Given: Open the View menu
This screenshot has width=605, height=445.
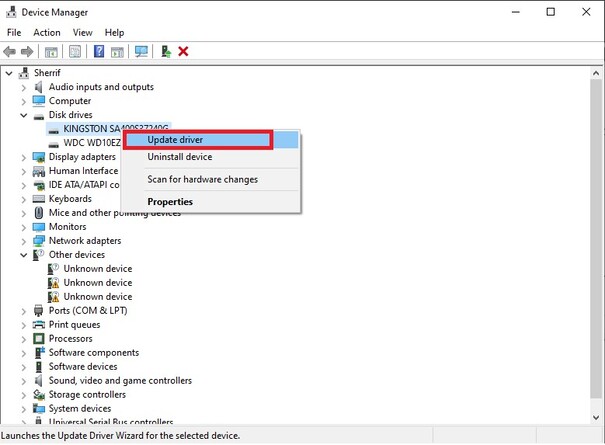Looking at the screenshot, I should (83, 32).
